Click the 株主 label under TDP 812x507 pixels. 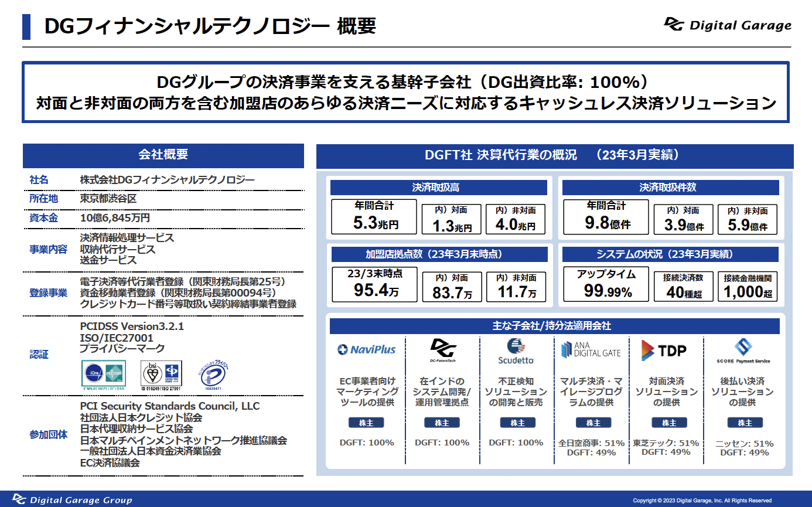pos(669,423)
